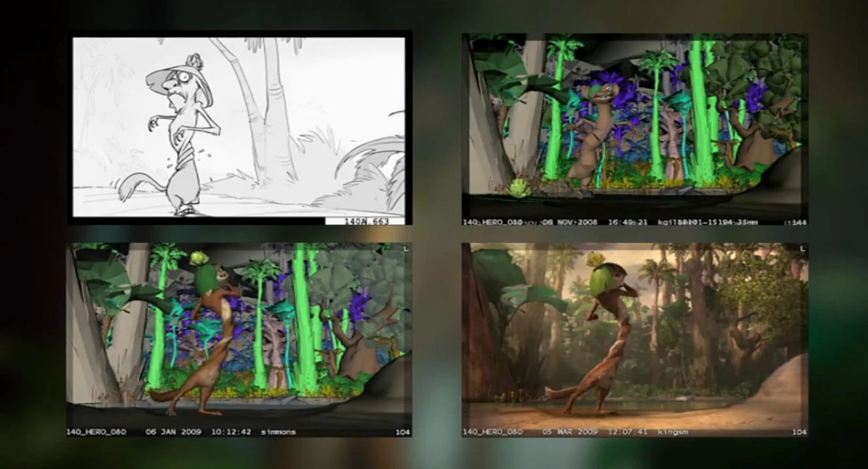Screen dimensions: 868x469
Task: Click the artist name simmons
Action: [x=278, y=432]
